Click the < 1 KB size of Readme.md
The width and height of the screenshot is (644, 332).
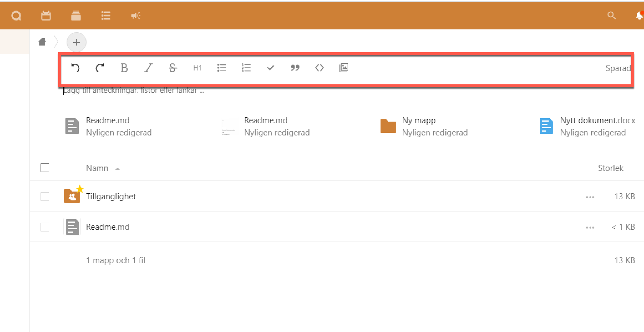point(623,227)
